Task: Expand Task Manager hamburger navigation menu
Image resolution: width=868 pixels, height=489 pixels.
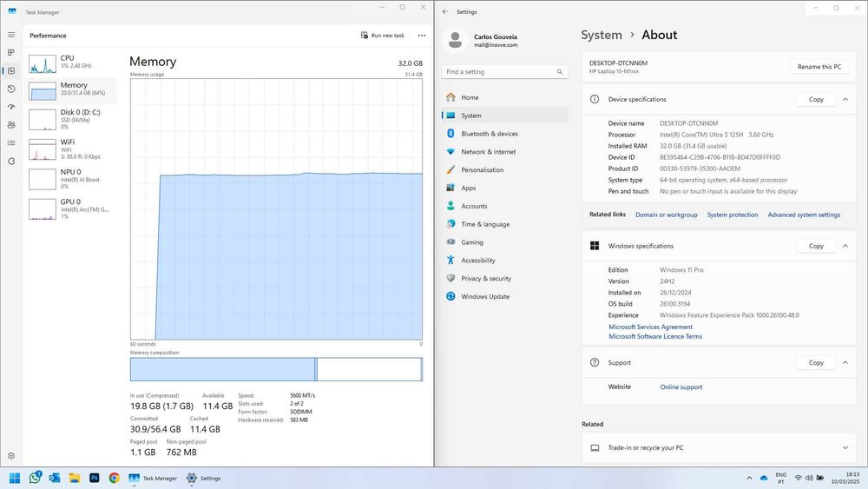Action: [x=11, y=35]
